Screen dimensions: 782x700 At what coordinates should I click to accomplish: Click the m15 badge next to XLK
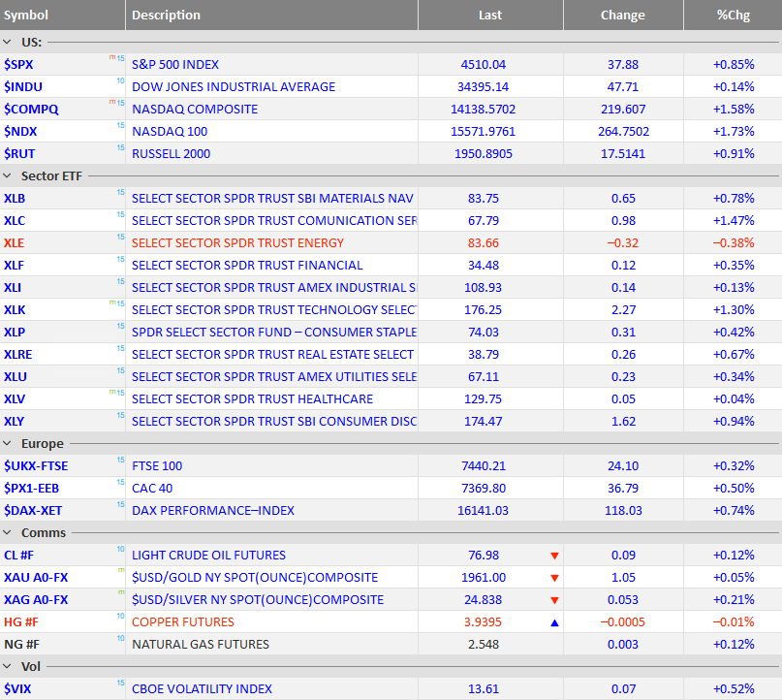click(116, 302)
